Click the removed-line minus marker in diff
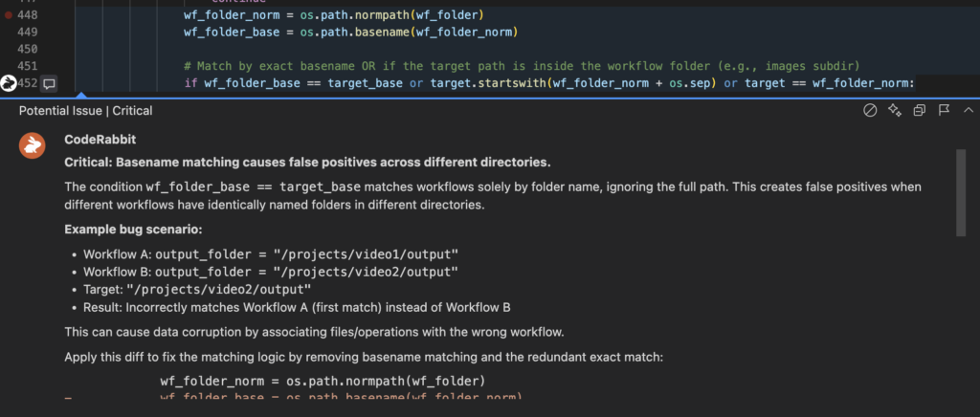 tap(66, 398)
